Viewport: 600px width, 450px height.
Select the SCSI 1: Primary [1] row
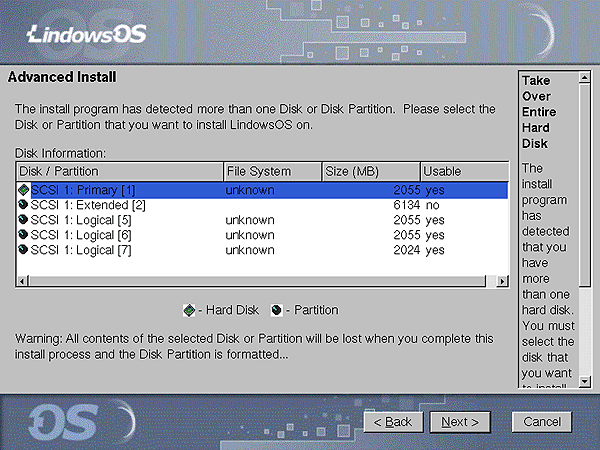click(262, 190)
